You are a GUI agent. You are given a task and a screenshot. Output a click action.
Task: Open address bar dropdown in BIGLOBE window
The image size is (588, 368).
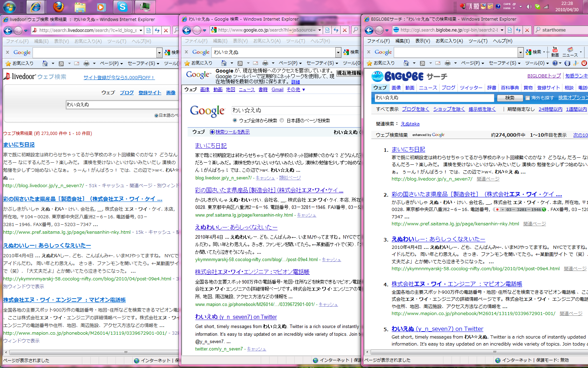[502, 30]
